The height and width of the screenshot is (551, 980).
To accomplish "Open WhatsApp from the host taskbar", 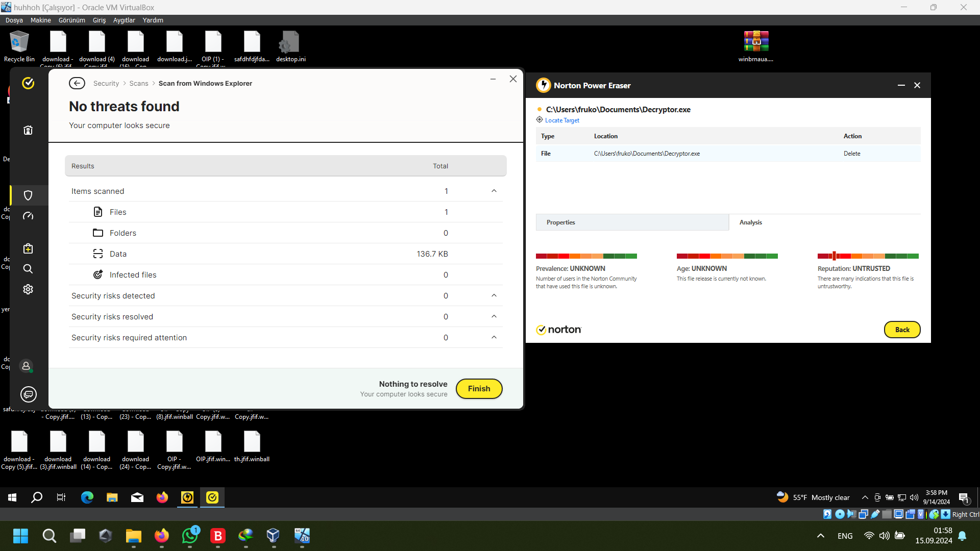I will click(190, 536).
